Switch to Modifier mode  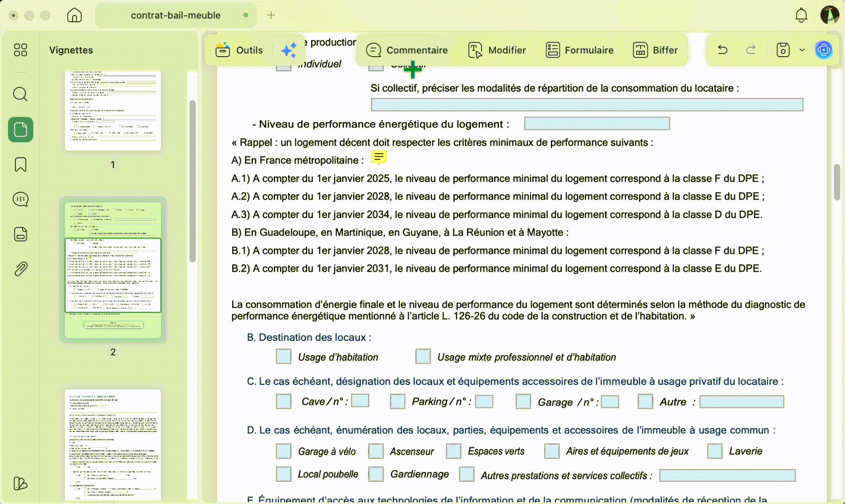[x=497, y=50]
